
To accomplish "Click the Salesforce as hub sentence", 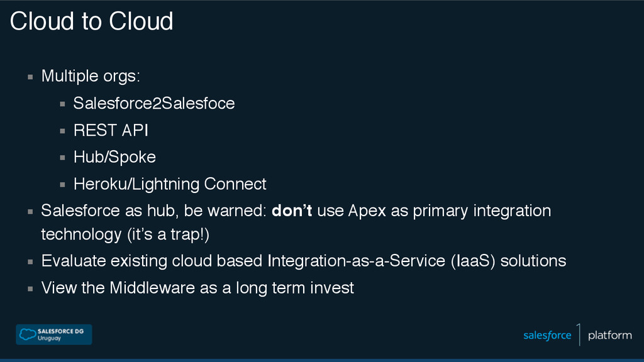I will tap(296, 222).
